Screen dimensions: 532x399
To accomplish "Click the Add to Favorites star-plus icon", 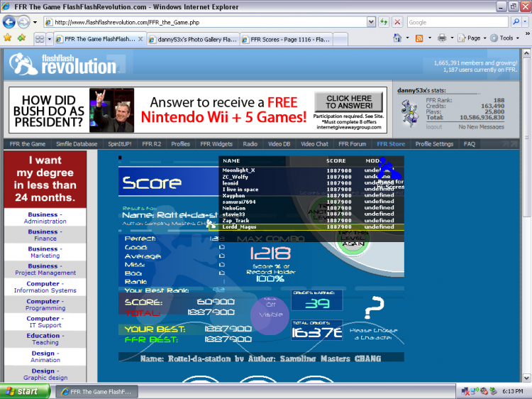I will [22, 38].
